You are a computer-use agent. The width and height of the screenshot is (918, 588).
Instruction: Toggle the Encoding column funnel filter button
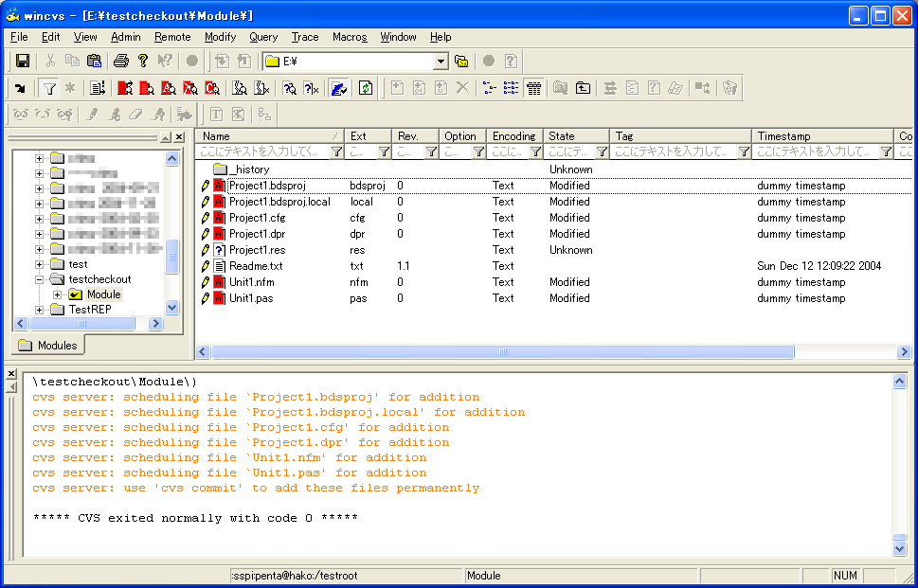(x=535, y=152)
